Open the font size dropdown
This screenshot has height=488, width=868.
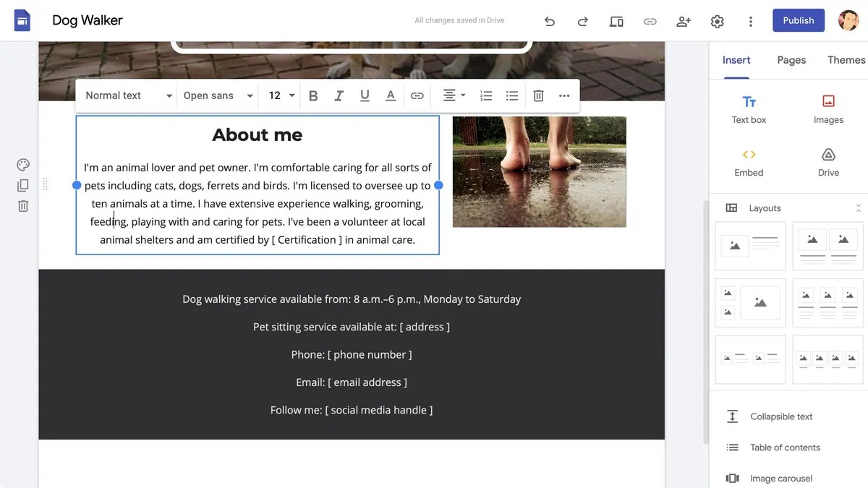click(x=280, y=95)
